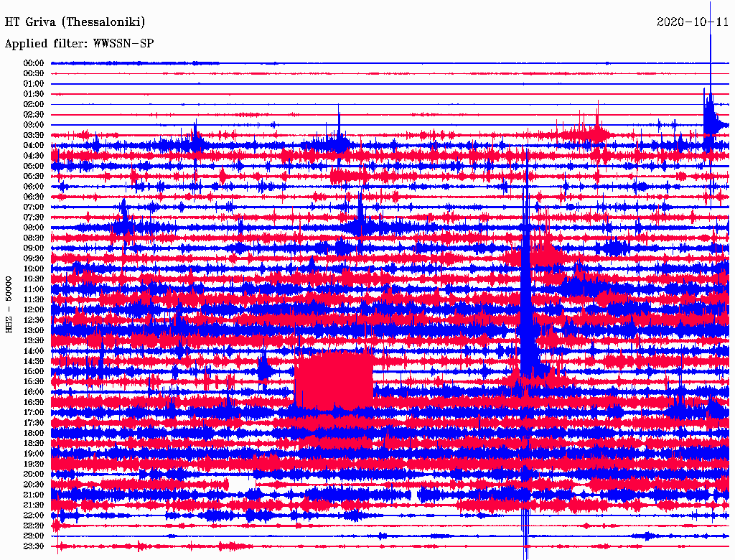Select the 06:00 time label

pos(34,187)
